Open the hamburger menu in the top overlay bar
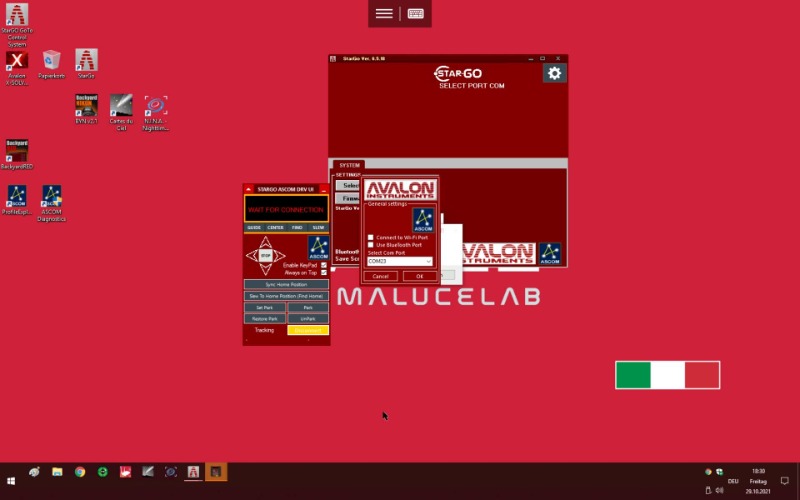800x500 pixels. [x=384, y=14]
